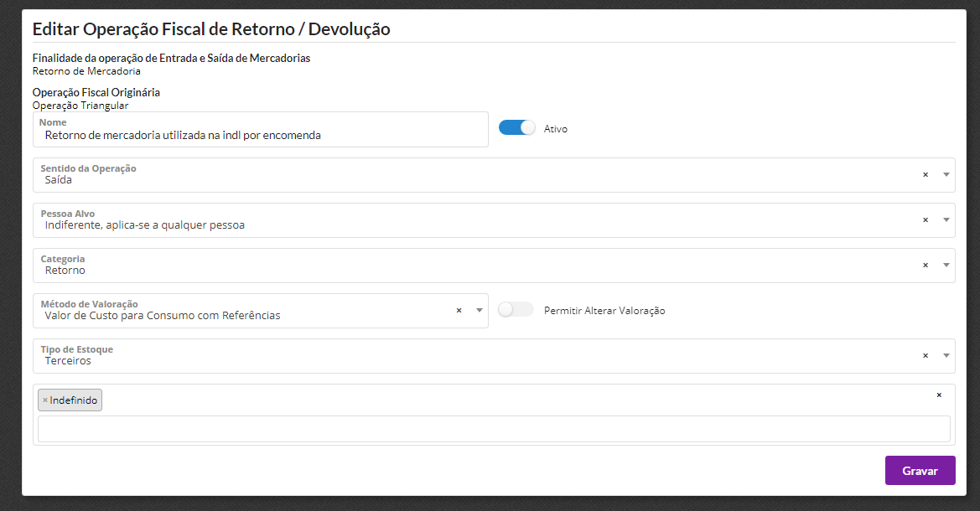Open Método de Valoração dropdown arrow
The image size is (980, 511).
479,311
